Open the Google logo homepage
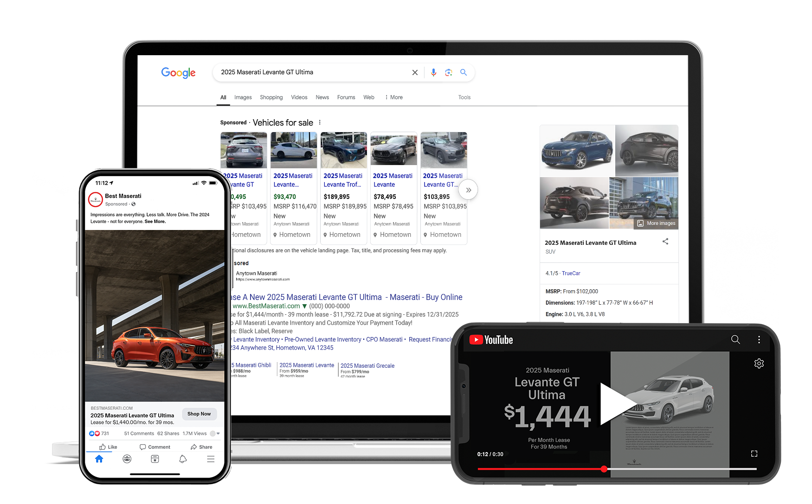Viewport: 812px width, 504px height. point(179,73)
